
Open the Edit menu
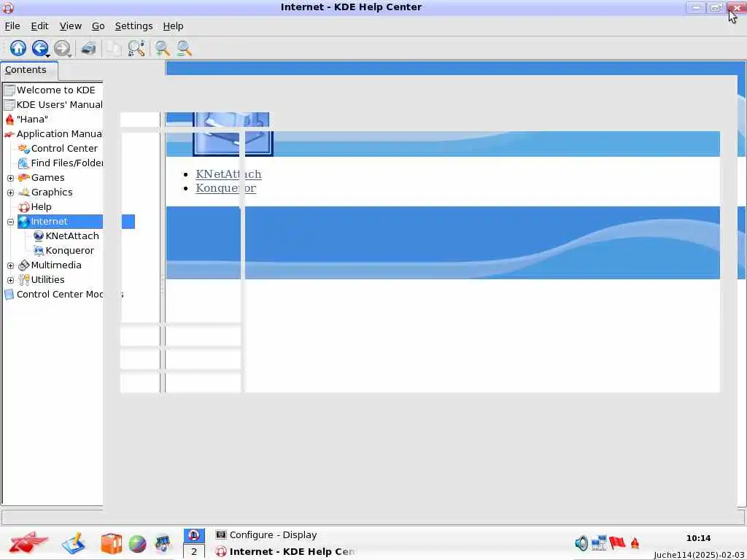[x=39, y=26]
